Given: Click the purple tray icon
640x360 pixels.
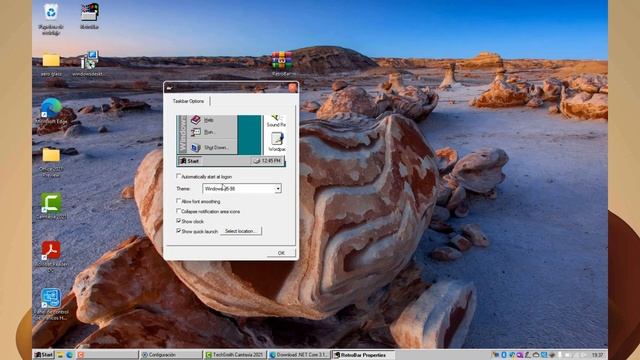Looking at the screenshot, I should 520,355.
